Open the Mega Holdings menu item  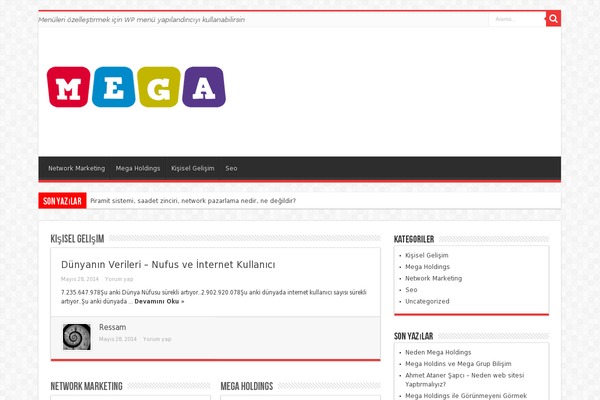pyautogui.click(x=138, y=168)
